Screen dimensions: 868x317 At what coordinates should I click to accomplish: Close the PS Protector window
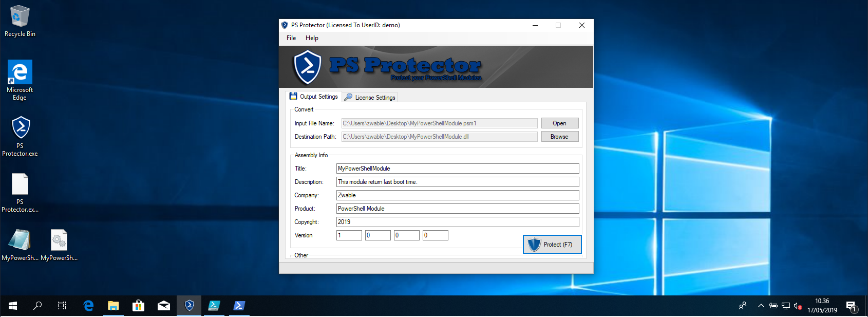582,25
